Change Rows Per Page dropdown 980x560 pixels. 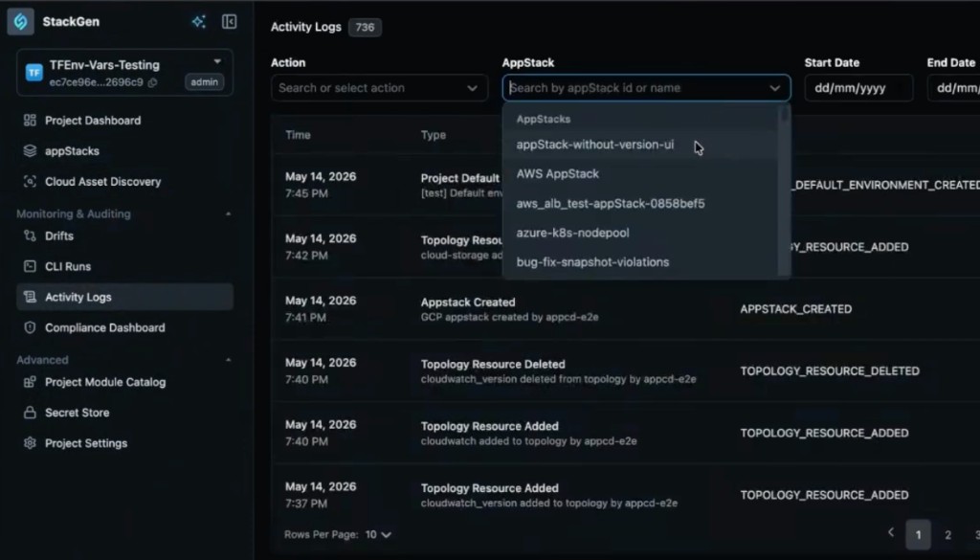pyautogui.click(x=378, y=534)
